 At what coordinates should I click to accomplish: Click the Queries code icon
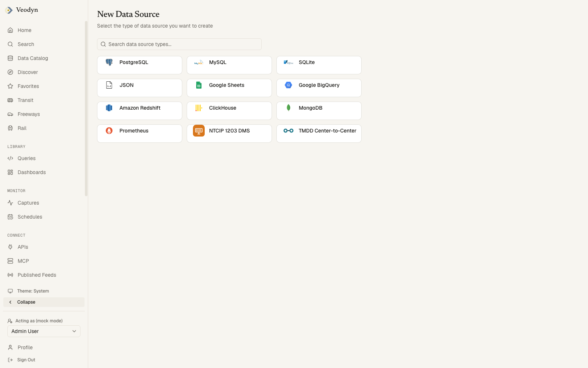click(x=10, y=158)
